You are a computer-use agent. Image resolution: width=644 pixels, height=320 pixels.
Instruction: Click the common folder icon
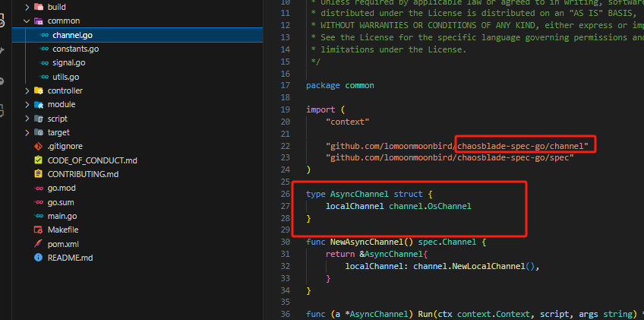pyautogui.click(x=39, y=21)
